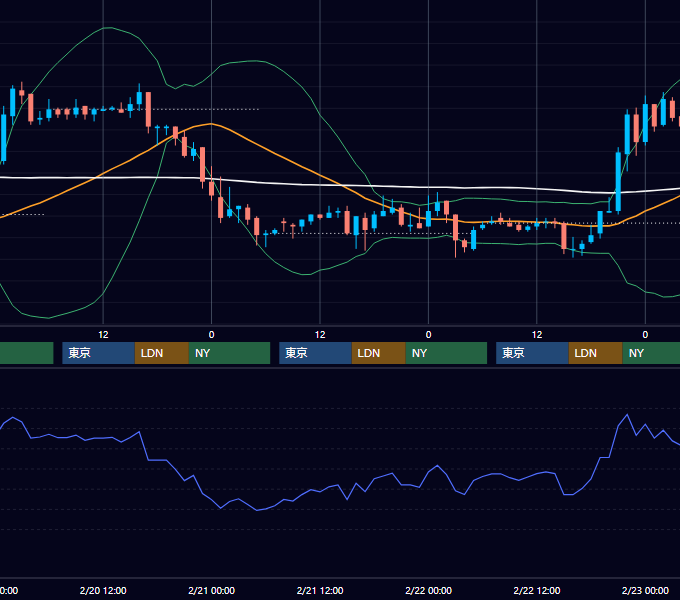This screenshot has height=600, width=680.
Task: Click the 2/23 00:00 date label
Action: (645, 590)
